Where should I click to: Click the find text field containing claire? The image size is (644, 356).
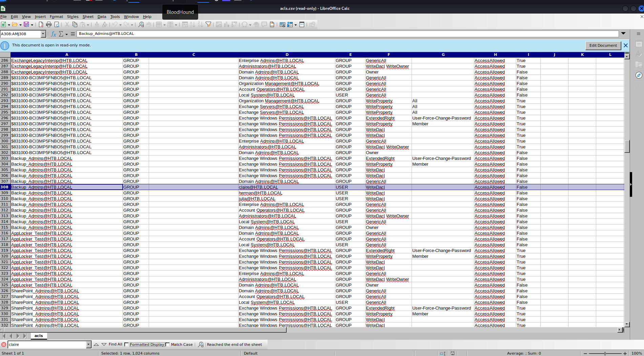47,344
